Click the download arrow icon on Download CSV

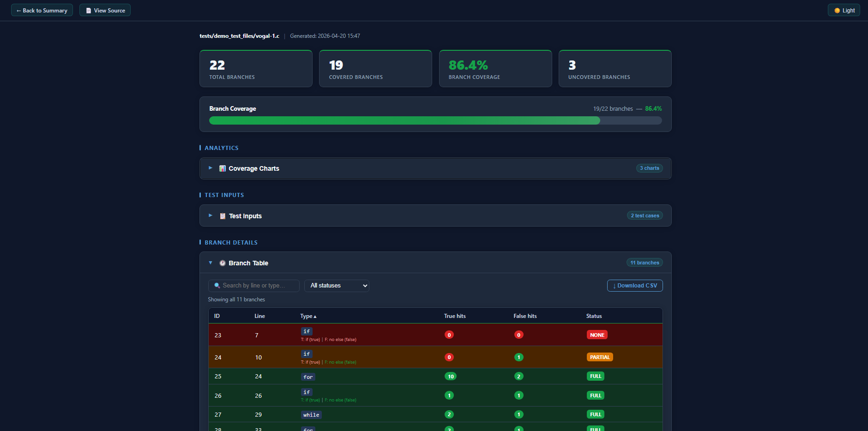pos(614,286)
